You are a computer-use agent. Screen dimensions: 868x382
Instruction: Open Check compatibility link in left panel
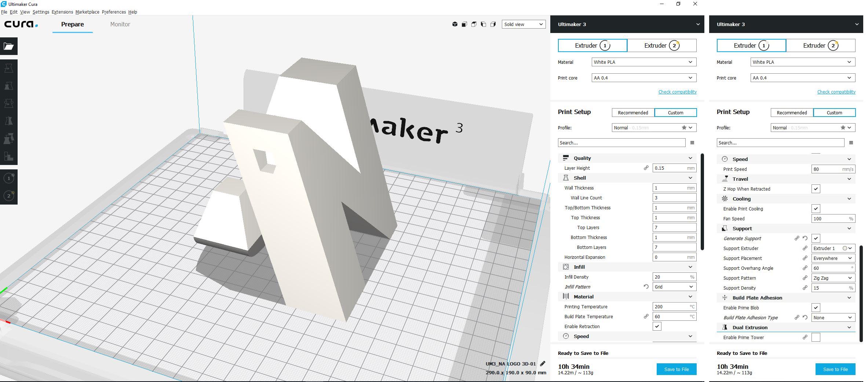click(x=677, y=92)
